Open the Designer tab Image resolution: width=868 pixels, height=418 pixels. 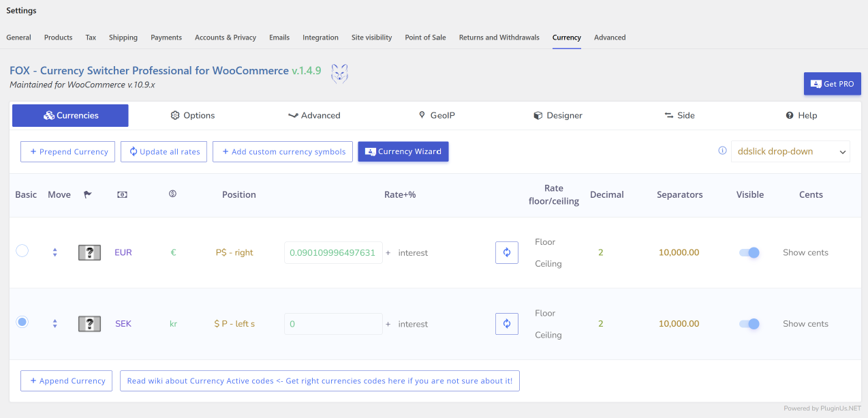pyautogui.click(x=558, y=115)
